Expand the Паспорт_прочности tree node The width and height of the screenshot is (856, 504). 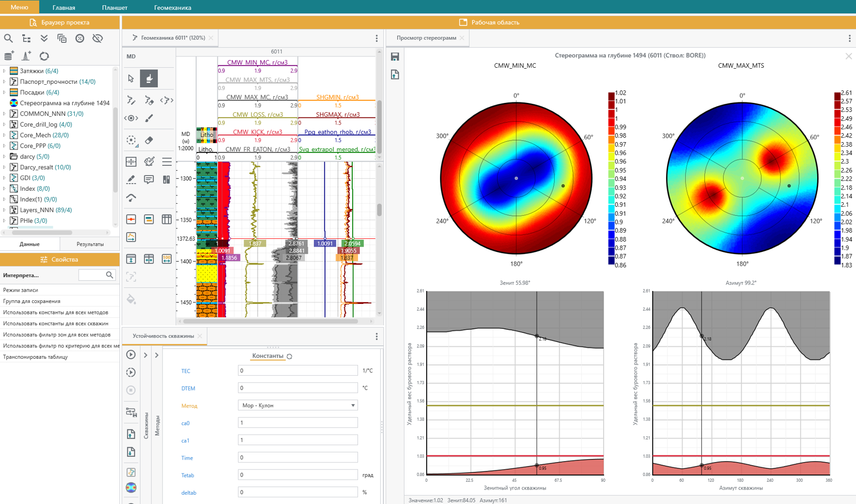(x=5, y=82)
